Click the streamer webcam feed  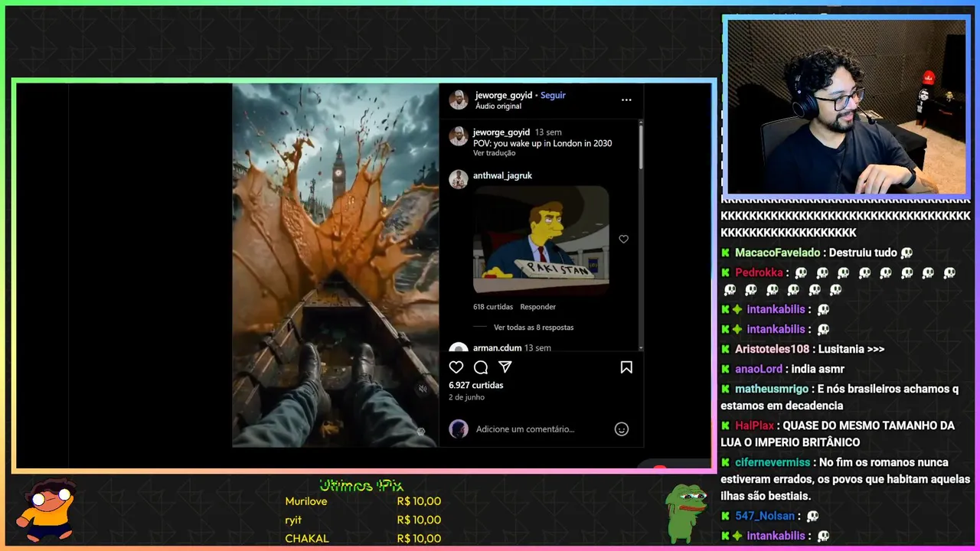846,107
